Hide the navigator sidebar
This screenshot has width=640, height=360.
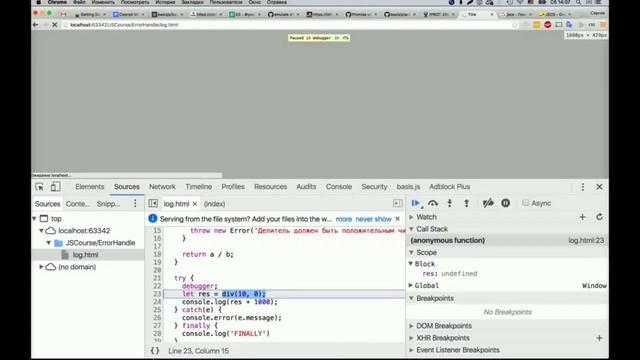tap(153, 203)
